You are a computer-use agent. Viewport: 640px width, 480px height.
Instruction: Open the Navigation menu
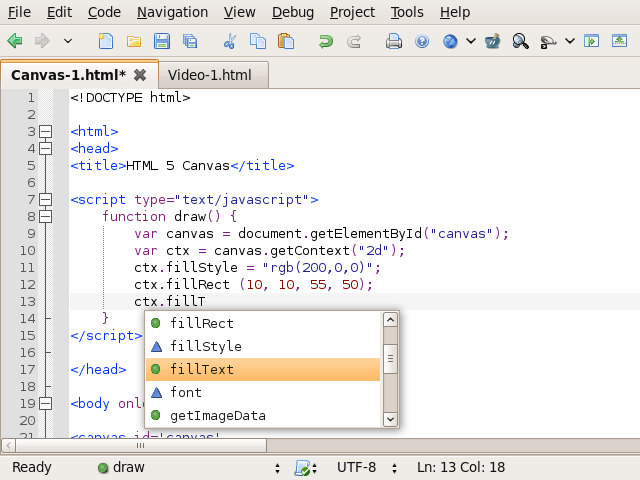[172, 12]
